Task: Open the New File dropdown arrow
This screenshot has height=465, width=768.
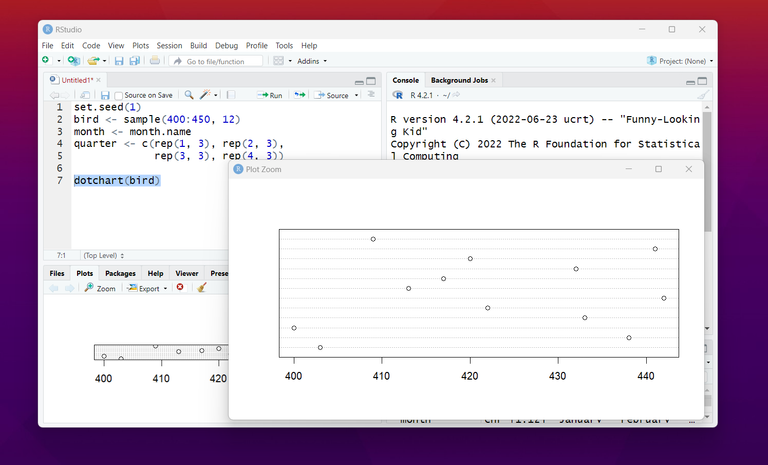Action: pyautogui.click(x=59, y=61)
